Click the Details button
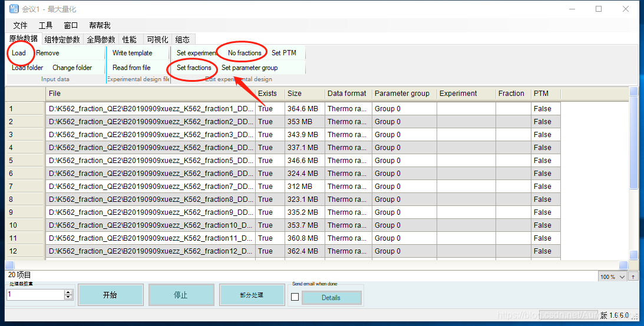 click(332, 298)
